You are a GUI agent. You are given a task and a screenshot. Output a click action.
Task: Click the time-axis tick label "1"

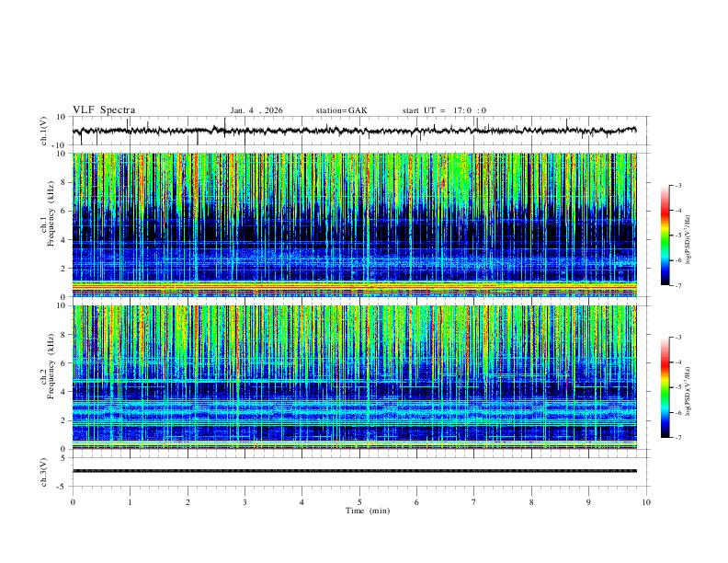(x=130, y=502)
